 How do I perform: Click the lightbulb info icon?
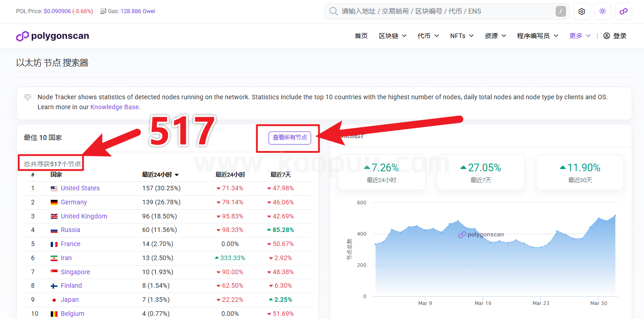[x=28, y=97]
